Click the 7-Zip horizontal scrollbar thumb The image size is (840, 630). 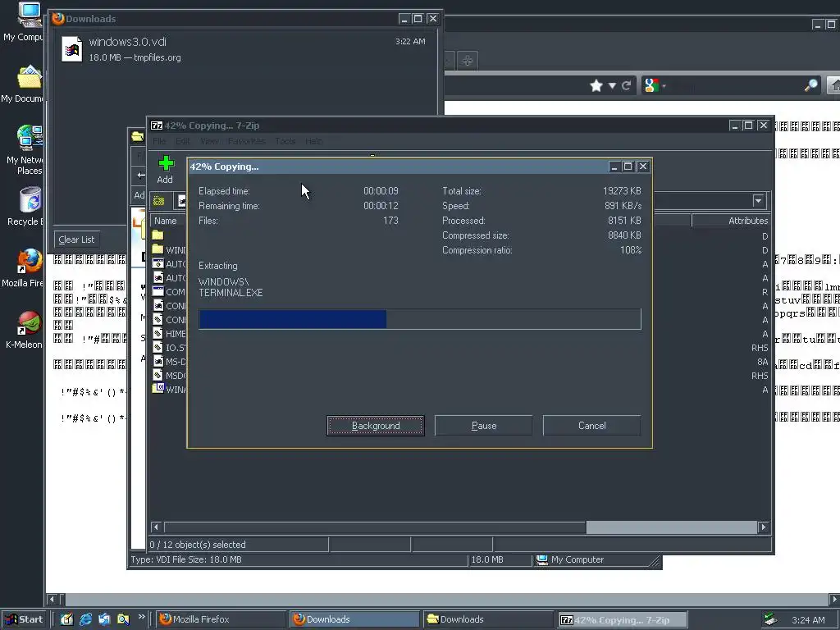671,527
